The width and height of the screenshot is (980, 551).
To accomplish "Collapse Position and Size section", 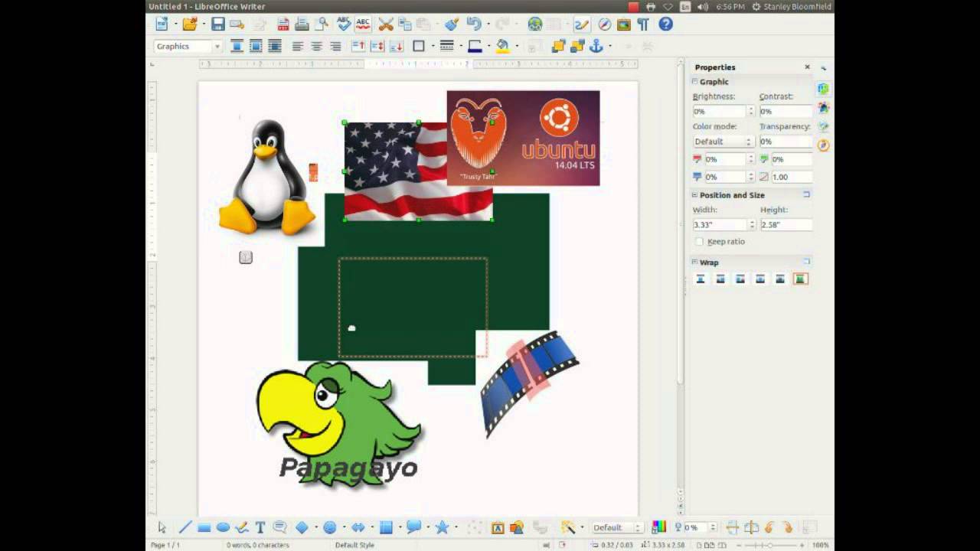I will (x=695, y=195).
